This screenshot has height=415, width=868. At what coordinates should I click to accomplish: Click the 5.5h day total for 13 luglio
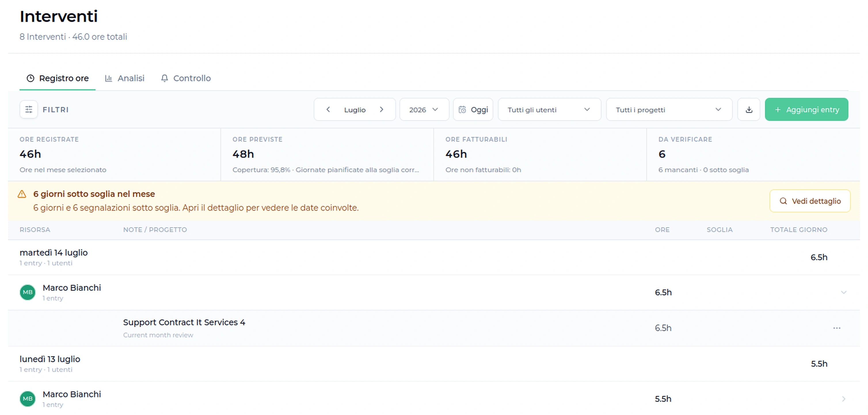pos(819,364)
